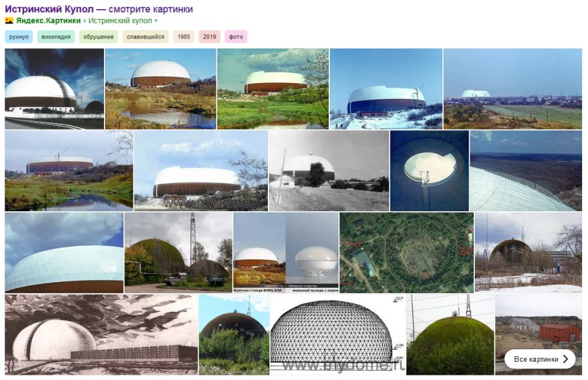Click the arrow in Все картинки button
Screen dimensions: 588x380
(565, 359)
